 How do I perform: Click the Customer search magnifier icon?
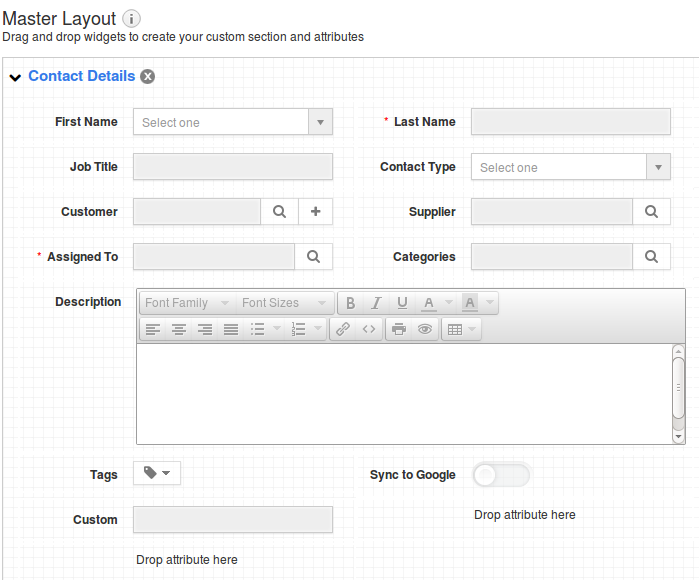coord(280,212)
